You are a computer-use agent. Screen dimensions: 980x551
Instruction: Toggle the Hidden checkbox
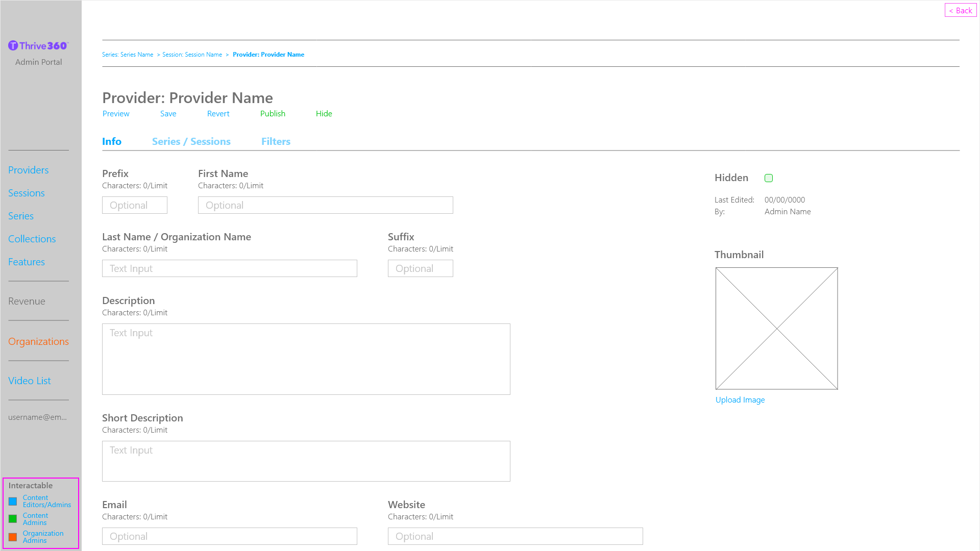[x=769, y=178]
